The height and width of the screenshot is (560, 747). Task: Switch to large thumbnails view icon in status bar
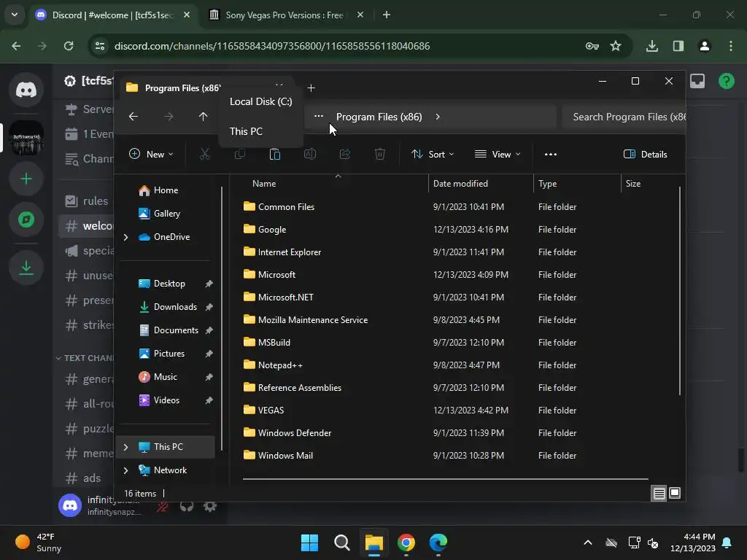[x=675, y=493]
